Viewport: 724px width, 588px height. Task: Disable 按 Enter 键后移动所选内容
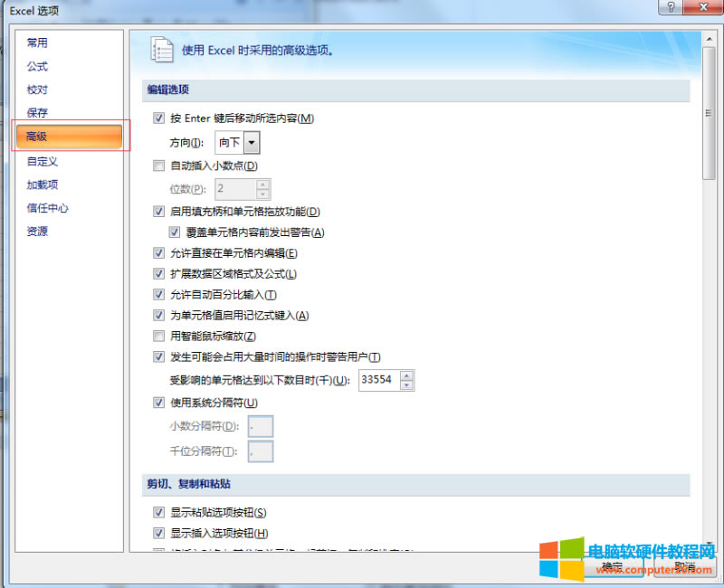pos(159,118)
